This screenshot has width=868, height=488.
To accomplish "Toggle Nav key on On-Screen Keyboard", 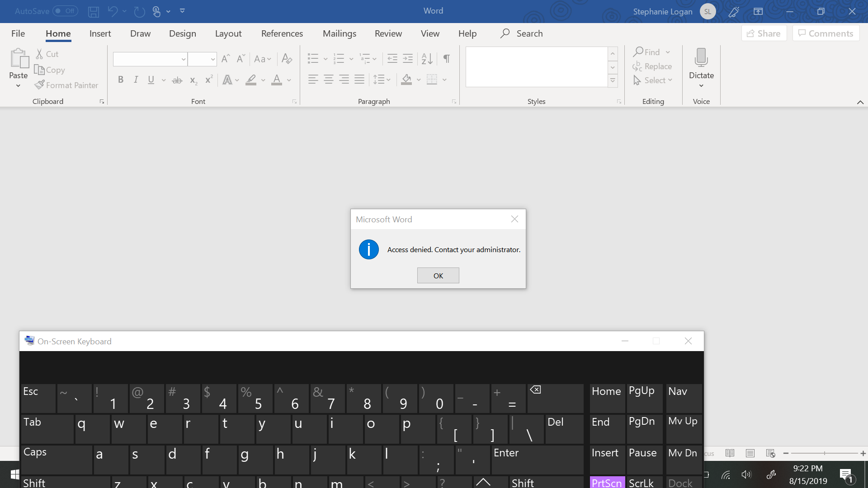I will click(x=684, y=398).
